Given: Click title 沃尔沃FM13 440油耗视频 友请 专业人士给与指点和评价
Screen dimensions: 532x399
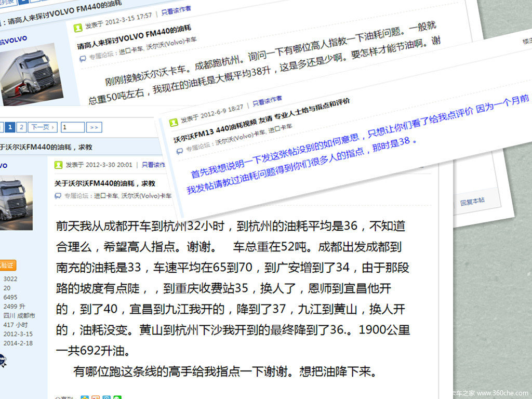Looking at the screenshot, I should click(261, 121).
